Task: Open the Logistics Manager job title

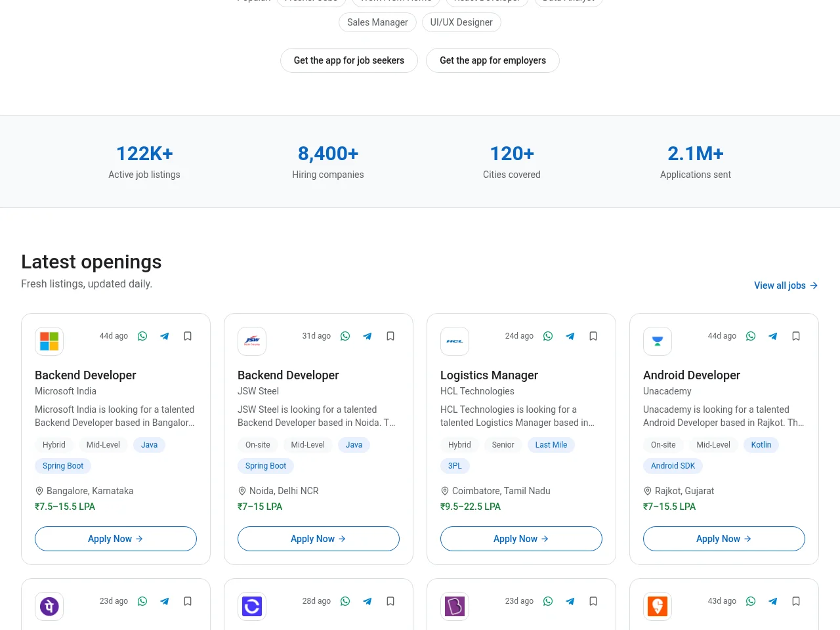Action: tap(489, 375)
